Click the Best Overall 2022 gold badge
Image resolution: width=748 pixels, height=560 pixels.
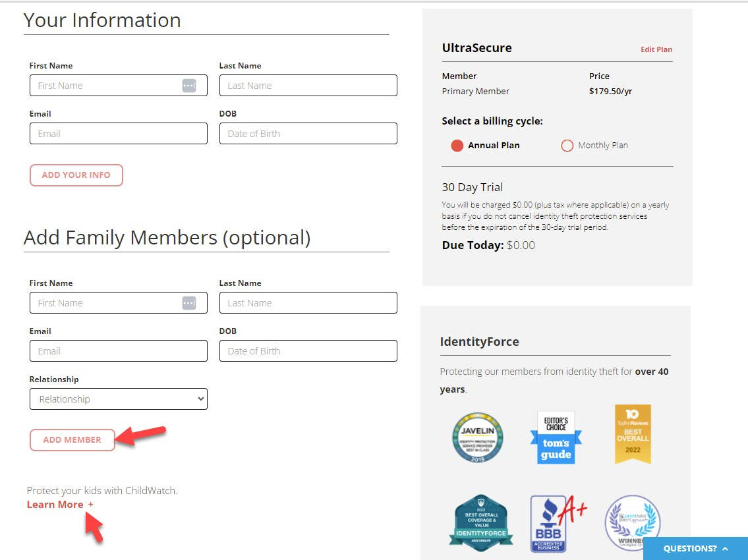pos(633,434)
